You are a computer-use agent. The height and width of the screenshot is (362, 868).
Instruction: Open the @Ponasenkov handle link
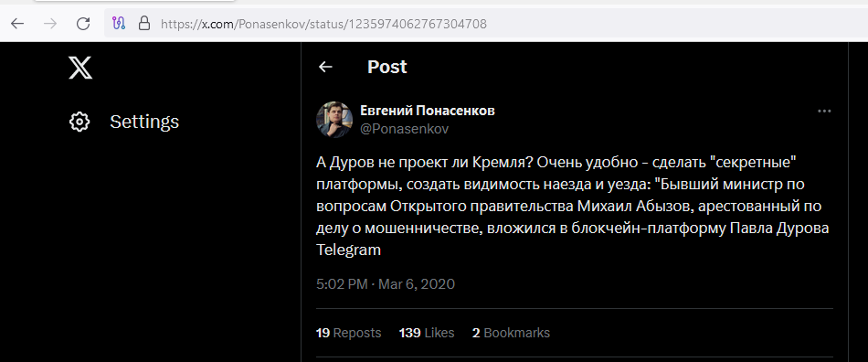click(404, 129)
